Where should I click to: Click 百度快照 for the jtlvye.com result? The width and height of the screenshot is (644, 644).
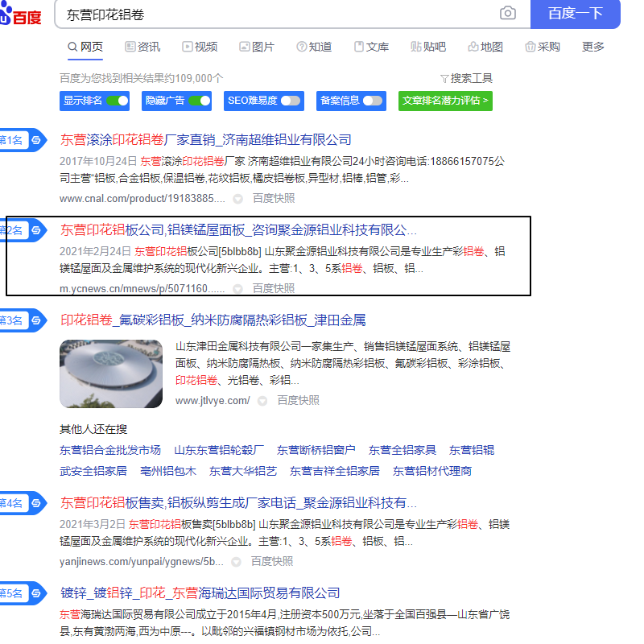coord(298,400)
